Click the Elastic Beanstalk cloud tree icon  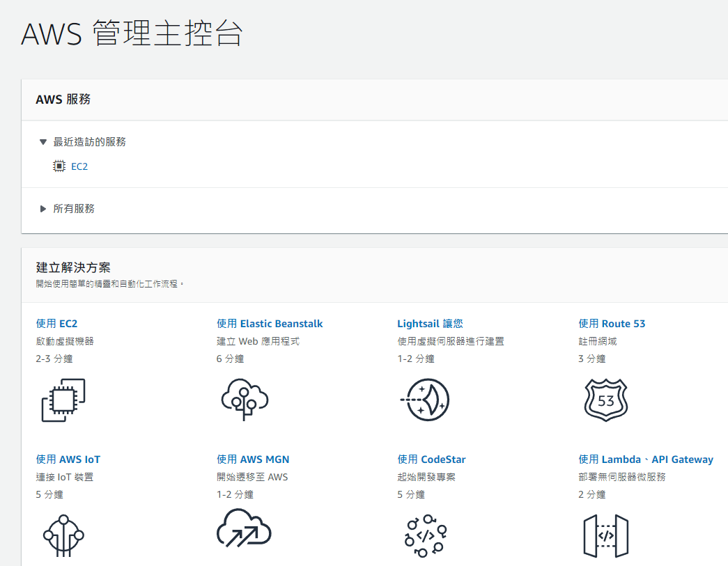[x=245, y=400]
